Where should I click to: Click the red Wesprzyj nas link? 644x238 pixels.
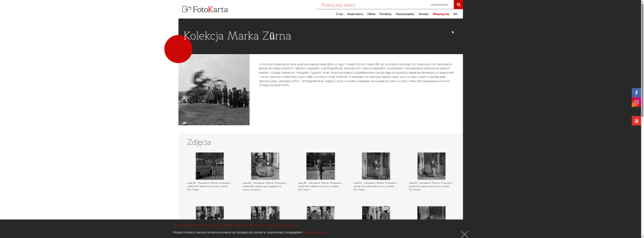441,14
